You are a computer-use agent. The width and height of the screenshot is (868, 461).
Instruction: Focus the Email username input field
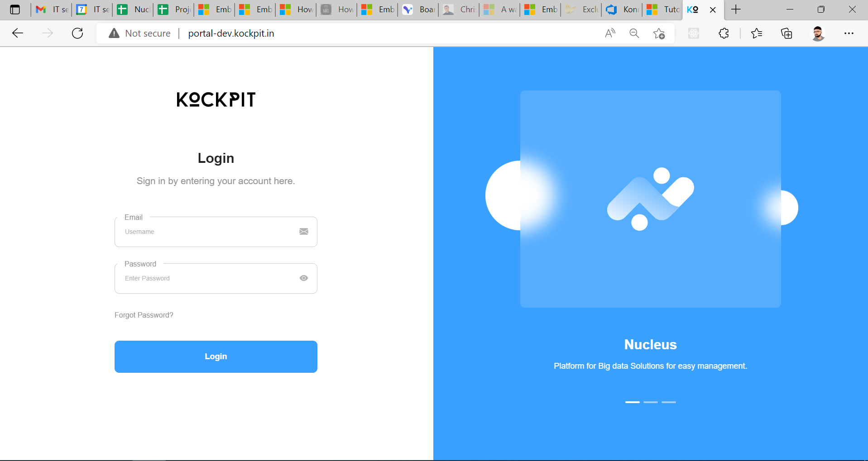(216, 232)
